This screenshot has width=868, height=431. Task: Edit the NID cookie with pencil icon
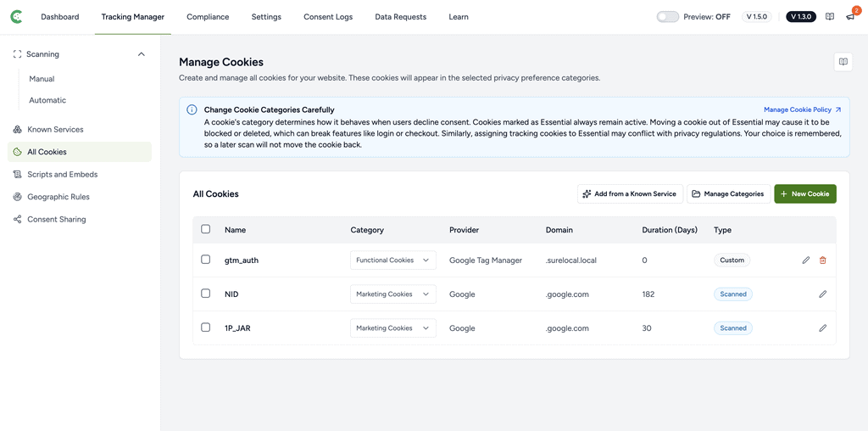822,294
